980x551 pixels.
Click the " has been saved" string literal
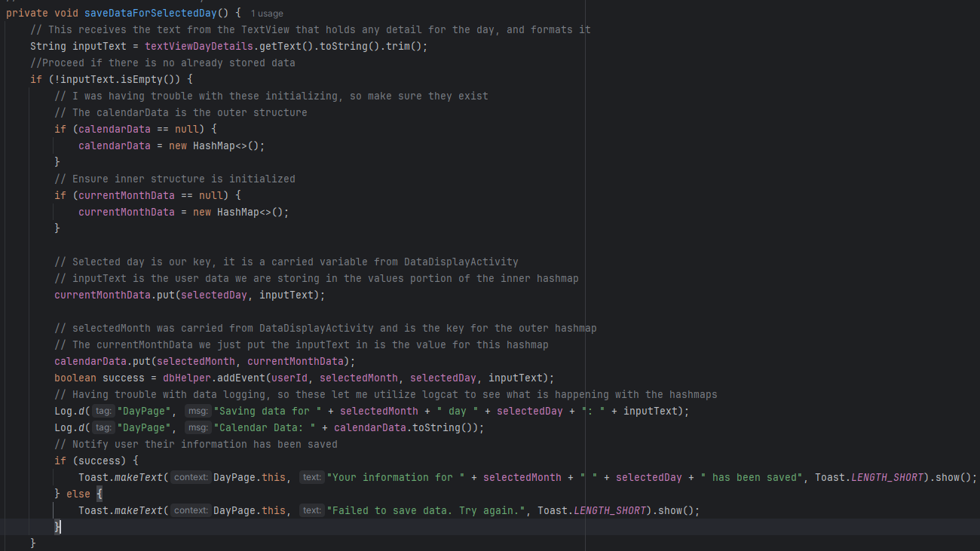pyautogui.click(x=754, y=477)
